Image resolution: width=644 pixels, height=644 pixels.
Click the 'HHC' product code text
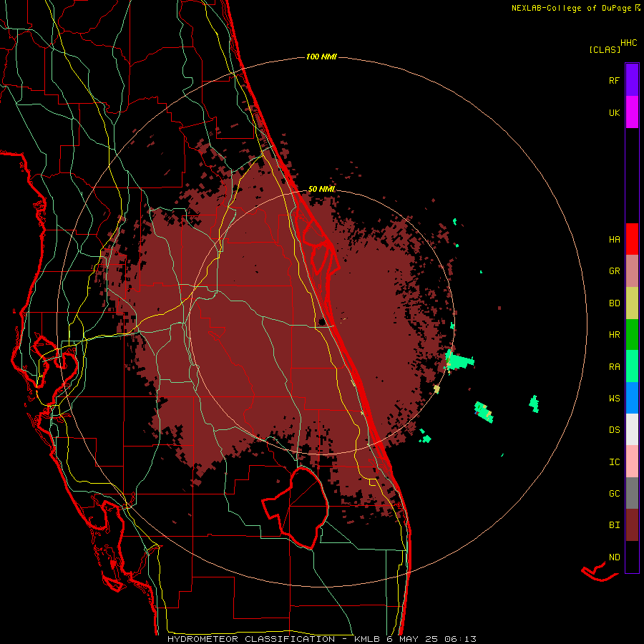pos(628,43)
